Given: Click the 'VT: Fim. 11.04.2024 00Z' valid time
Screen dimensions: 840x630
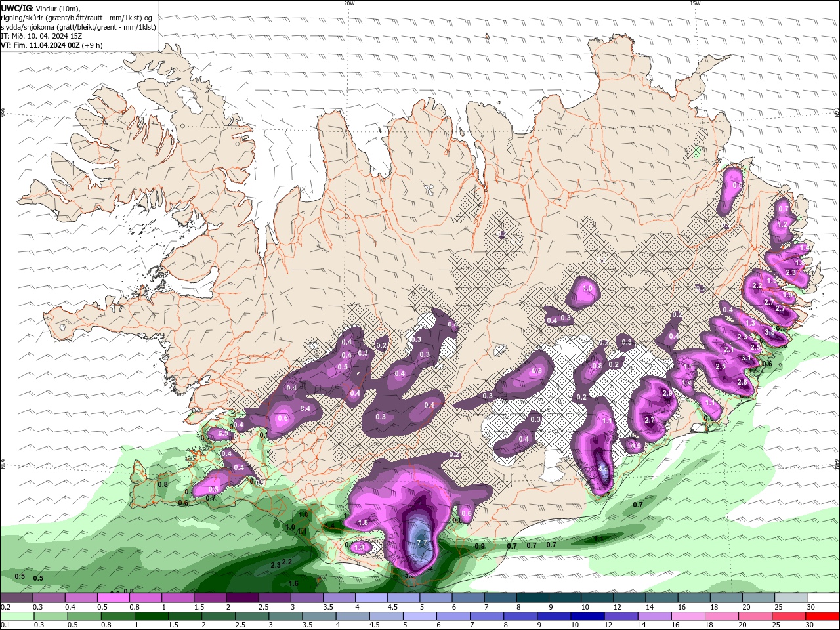Looking at the screenshot, I should [x=39, y=45].
